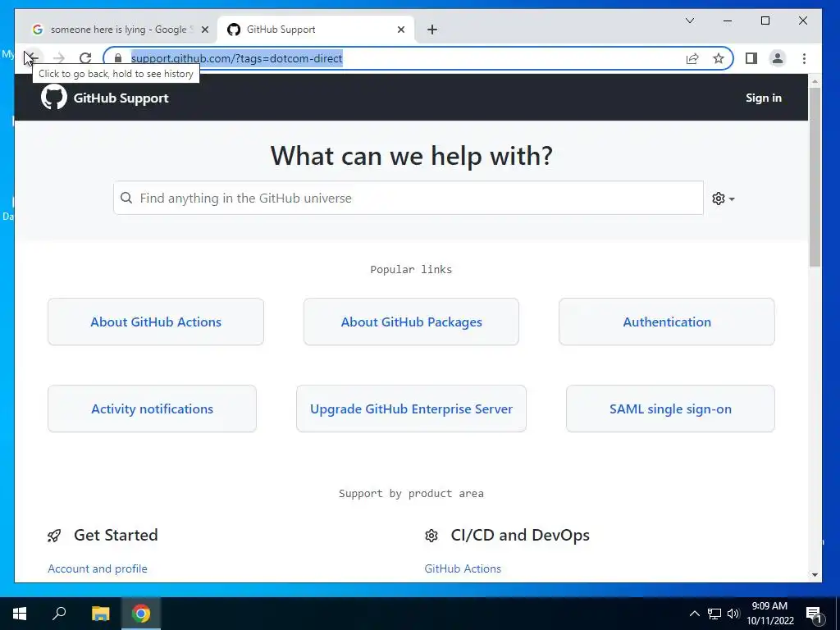
Task: Reload the GitHub Support page
Action: [85, 58]
